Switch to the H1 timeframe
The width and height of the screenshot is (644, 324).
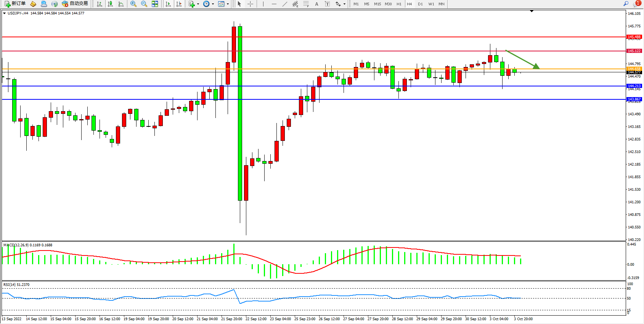(399, 4)
